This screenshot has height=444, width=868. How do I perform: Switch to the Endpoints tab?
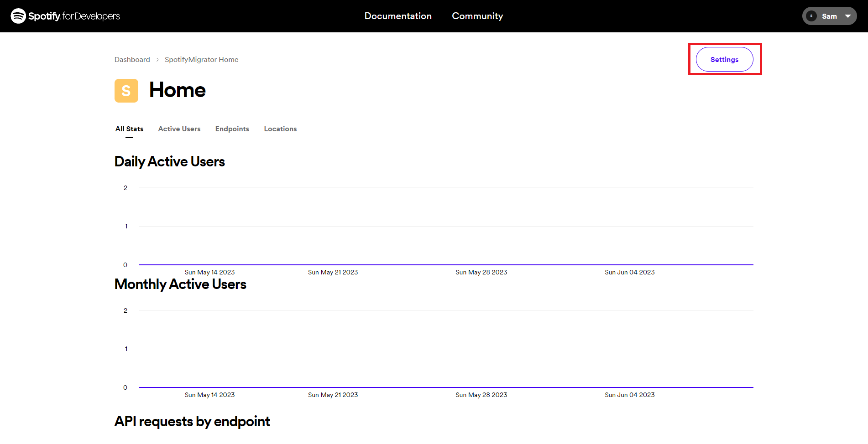232,129
